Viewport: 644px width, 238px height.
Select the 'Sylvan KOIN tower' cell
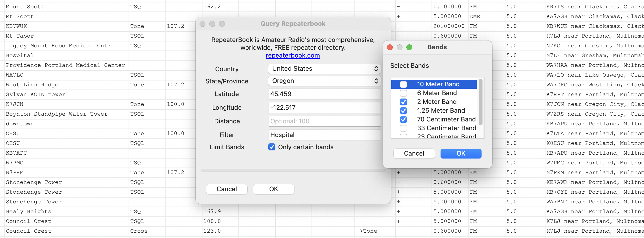(67, 95)
